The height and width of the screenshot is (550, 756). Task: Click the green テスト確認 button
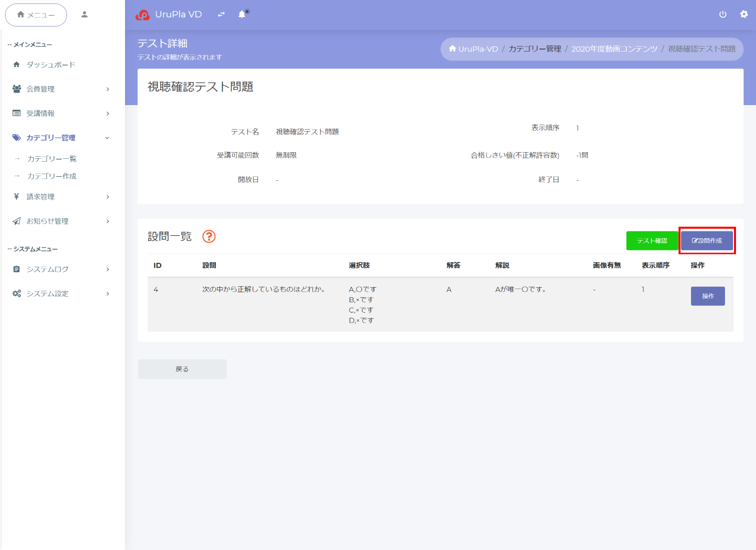point(652,241)
